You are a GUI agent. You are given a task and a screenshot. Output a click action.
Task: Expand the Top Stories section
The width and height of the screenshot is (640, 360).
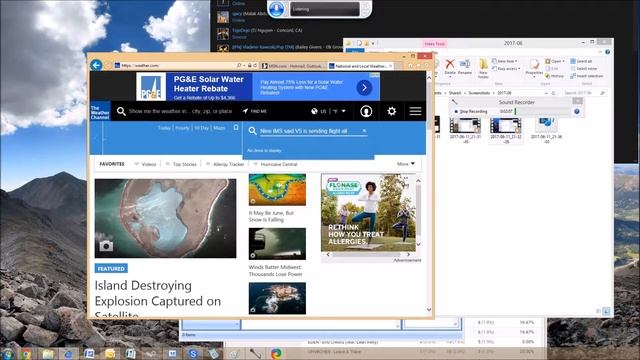pos(181,164)
